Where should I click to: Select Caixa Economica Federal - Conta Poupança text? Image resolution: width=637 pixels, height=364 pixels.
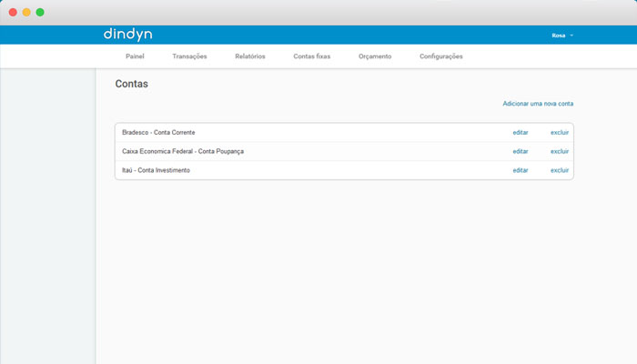tap(183, 151)
